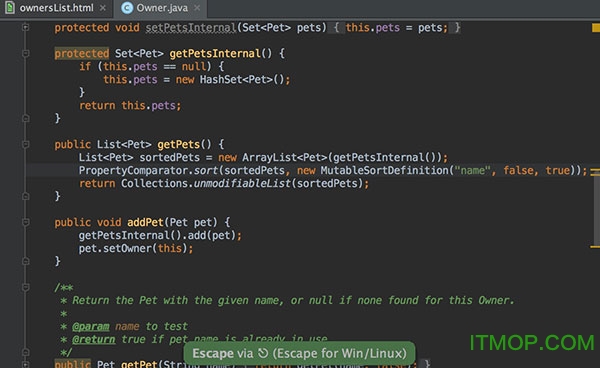Viewport: 600px width, 368px height.
Task: Click the HTML file icon on ownersList tab
Action: pos(10,8)
